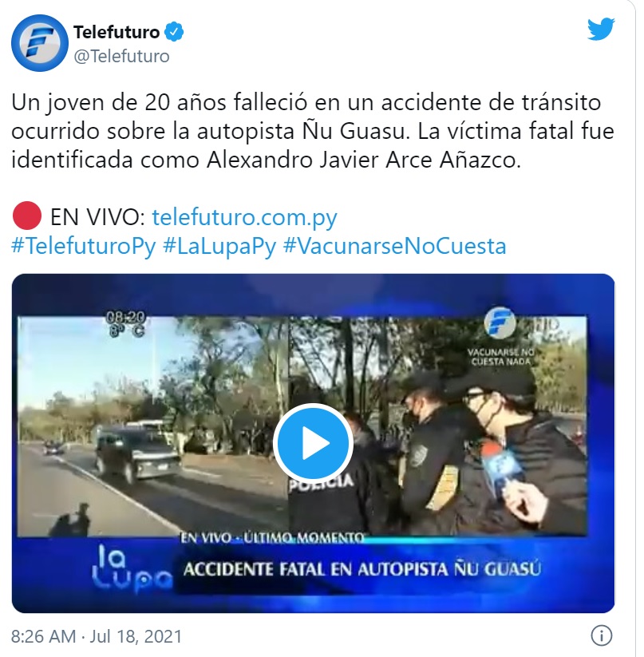Image resolution: width=644 pixels, height=657 pixels.
Task: Open the #TelefuturoPy hashtag
Action: click(83, 246)
